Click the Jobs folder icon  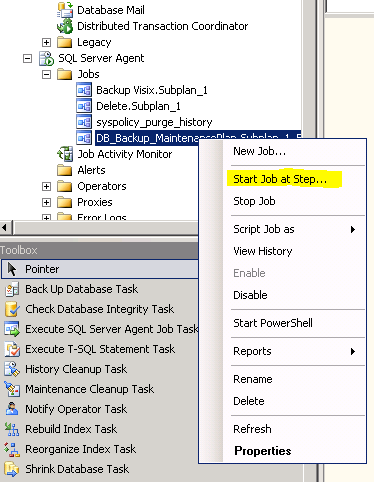tap(65, 74)
